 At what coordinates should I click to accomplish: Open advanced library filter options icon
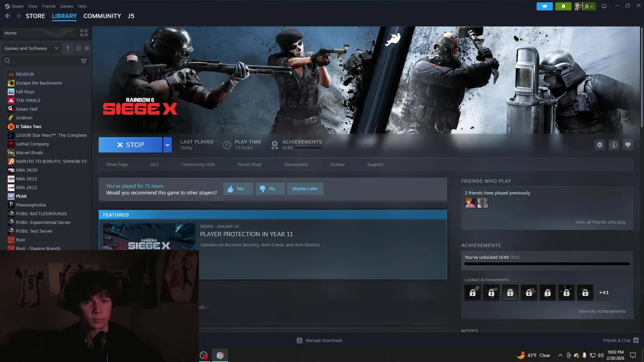84,61
